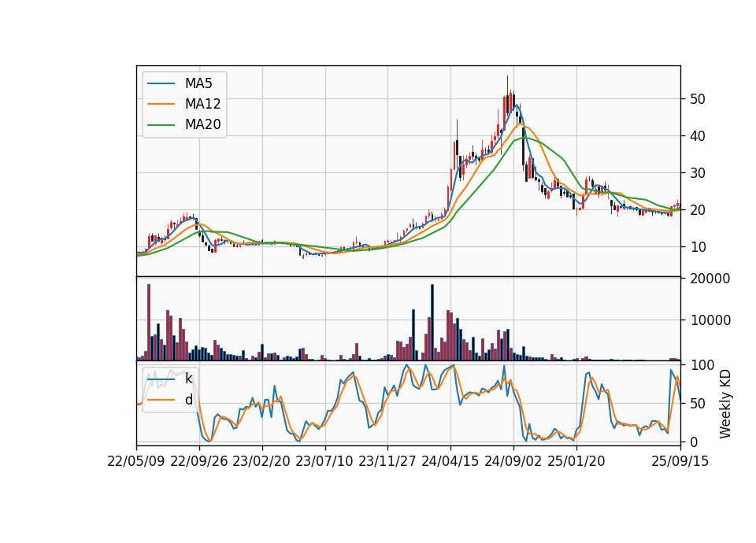Click the Weekly KD axis label
The height and width of the screenshot is (543, 756).
coord(725,404)
